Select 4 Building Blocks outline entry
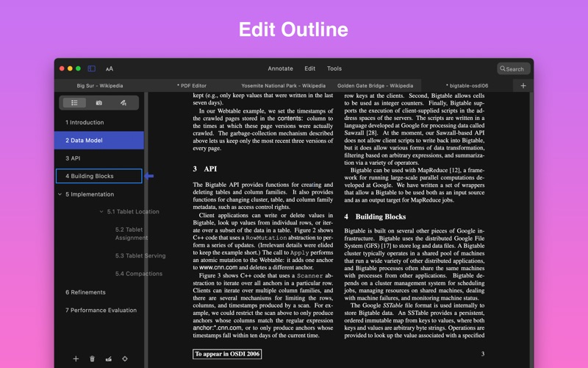 pyautogui.click(x=99, y=176)
